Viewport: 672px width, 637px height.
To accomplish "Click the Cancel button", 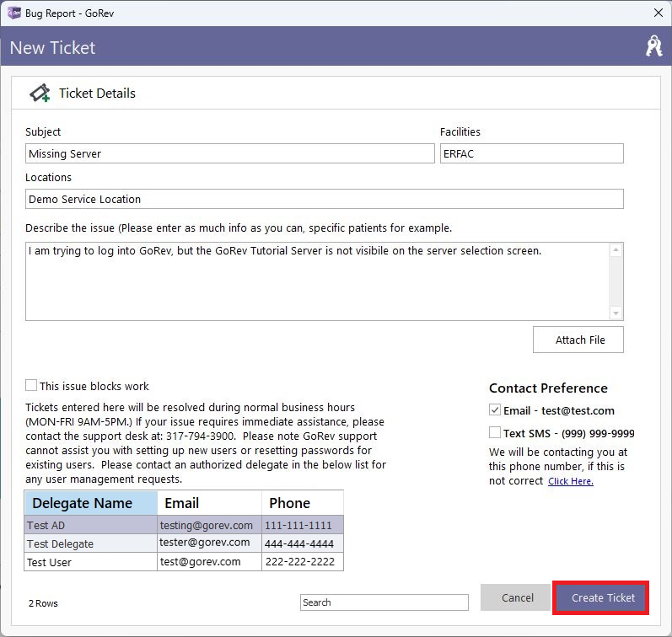I will click(x=515, y=597).
